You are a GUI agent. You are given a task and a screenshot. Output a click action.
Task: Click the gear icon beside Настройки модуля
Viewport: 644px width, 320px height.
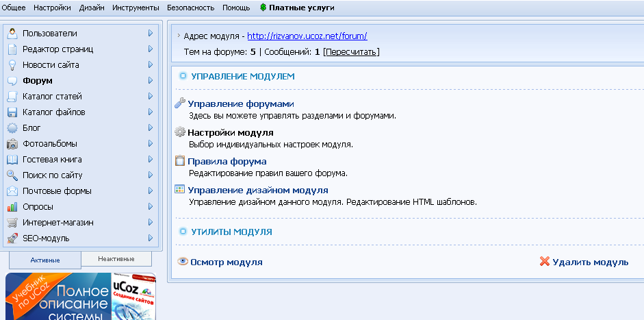(180, 132)
